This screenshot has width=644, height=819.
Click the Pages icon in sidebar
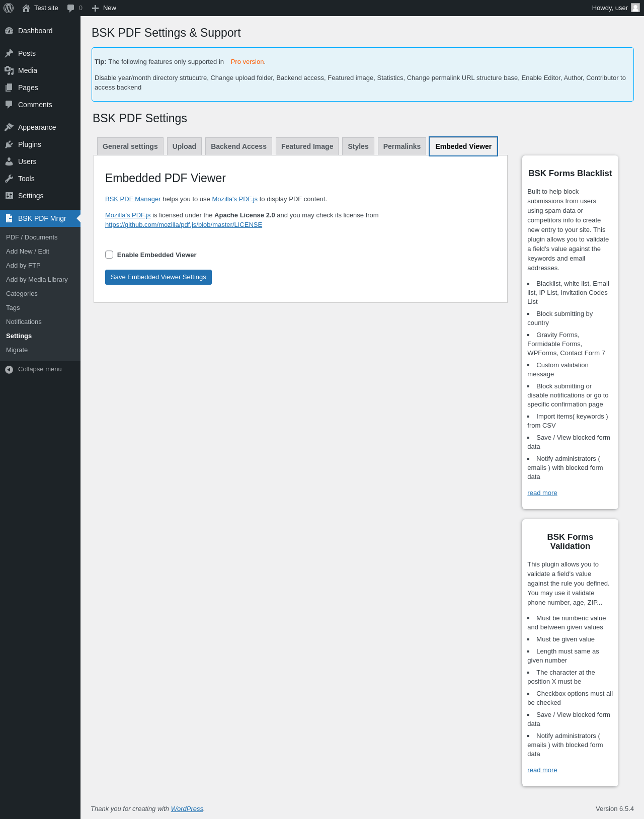[x=9, y=88]
